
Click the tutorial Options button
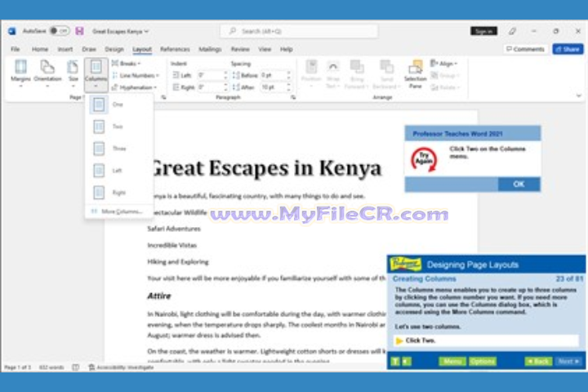483,361
